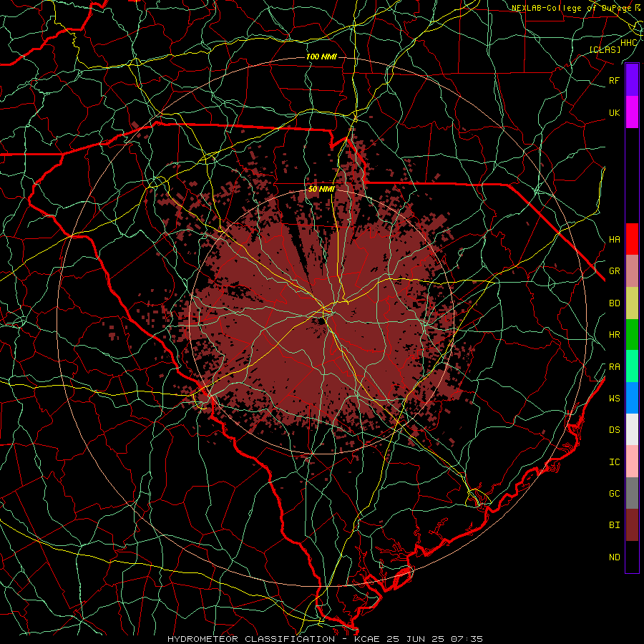Viewport: 644px width, 644px height.
Task: Click the GC gray legend swatch
Action: (632, 493)
